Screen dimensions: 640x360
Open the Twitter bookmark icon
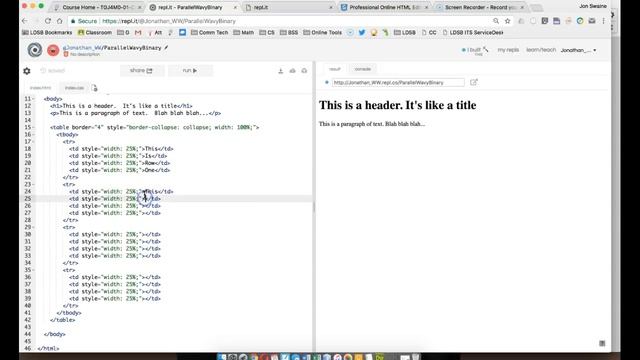362,32
